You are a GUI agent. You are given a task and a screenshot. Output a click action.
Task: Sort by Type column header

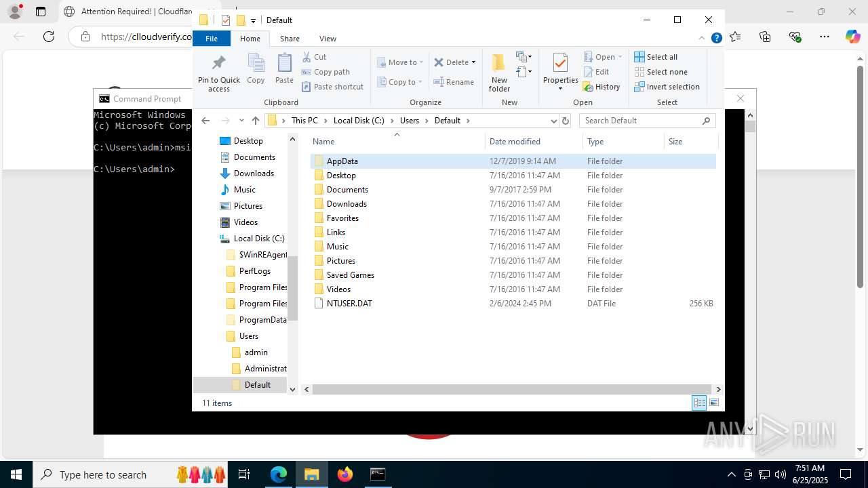pos(623,142)
